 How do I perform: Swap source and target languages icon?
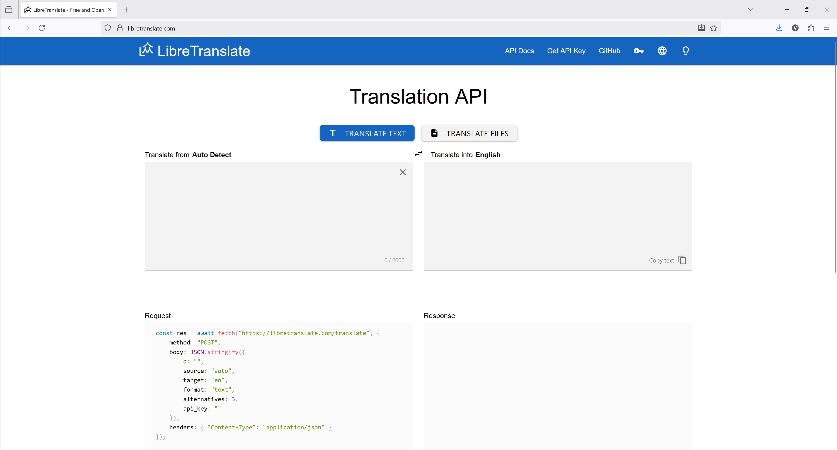click(418, 154)
